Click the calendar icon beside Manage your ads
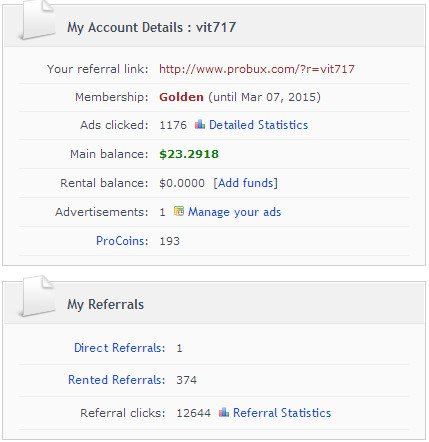The image size is (429, 442). [x=179, y=211]
